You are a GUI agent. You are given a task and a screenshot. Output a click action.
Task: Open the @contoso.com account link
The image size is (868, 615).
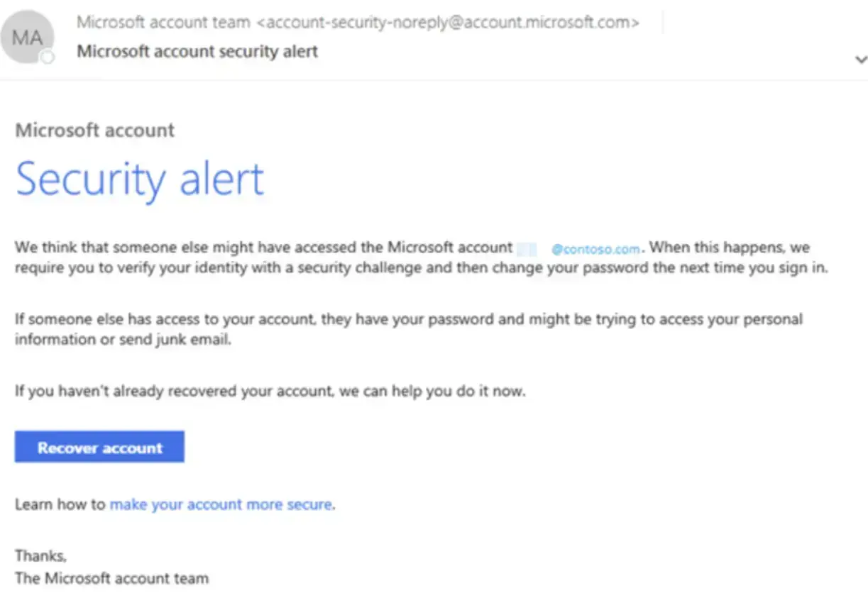(598, 248)
